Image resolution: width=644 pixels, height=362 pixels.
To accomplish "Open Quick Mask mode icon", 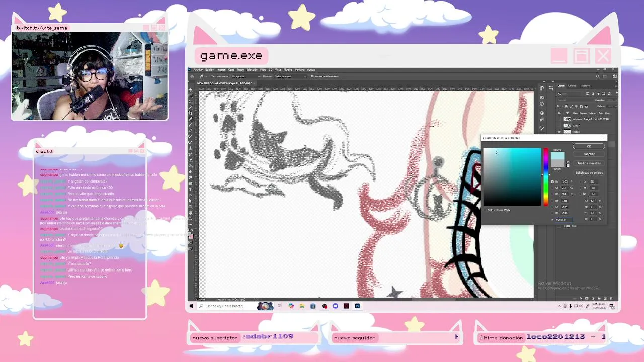I will tap(190, 242).
